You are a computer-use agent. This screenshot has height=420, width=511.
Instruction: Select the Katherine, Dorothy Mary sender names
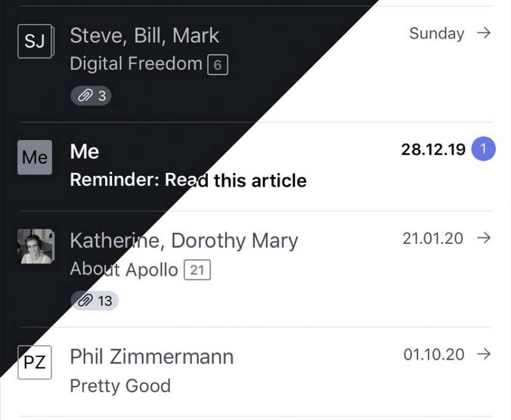184,241
